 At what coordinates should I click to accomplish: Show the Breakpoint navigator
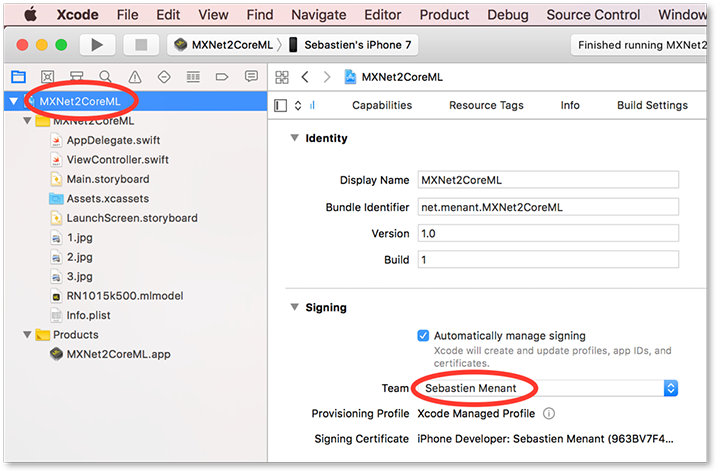click(222, 76)
